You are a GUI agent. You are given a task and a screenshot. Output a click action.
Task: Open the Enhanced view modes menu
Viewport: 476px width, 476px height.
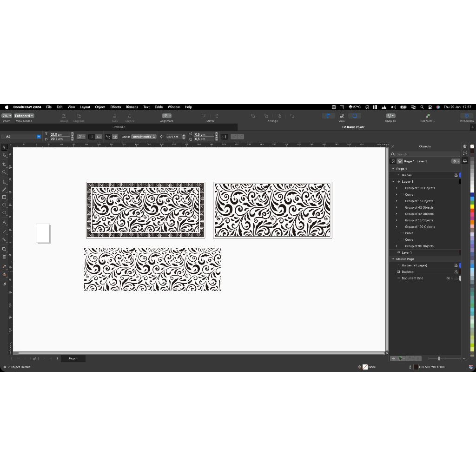(24, 116)
